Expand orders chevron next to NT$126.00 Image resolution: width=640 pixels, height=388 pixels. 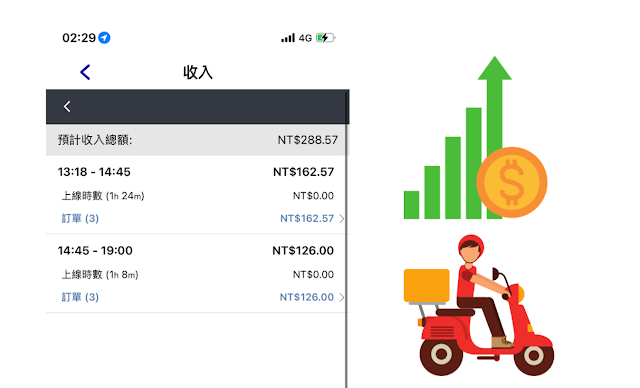(342, 297)
